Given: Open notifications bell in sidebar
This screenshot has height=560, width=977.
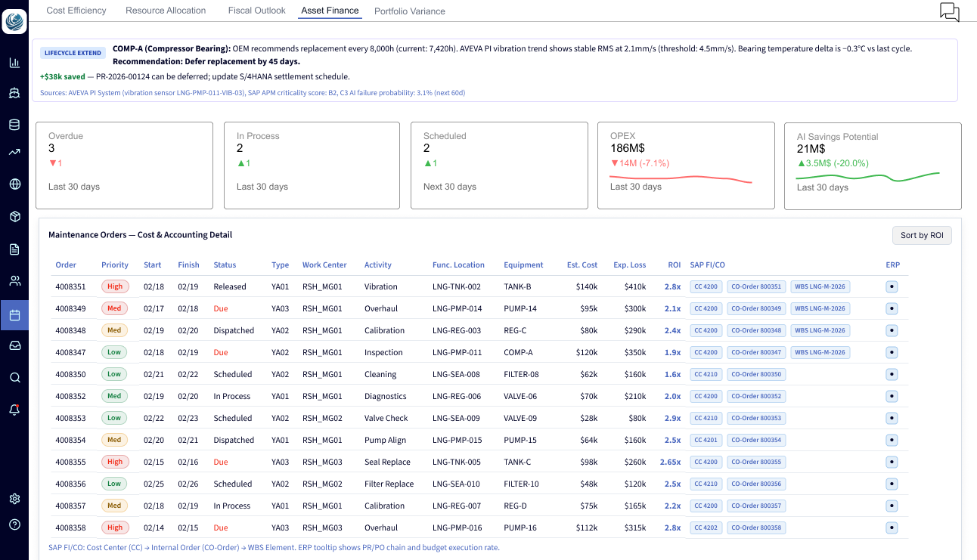Looking at the screenshot, I should [14, 410].
